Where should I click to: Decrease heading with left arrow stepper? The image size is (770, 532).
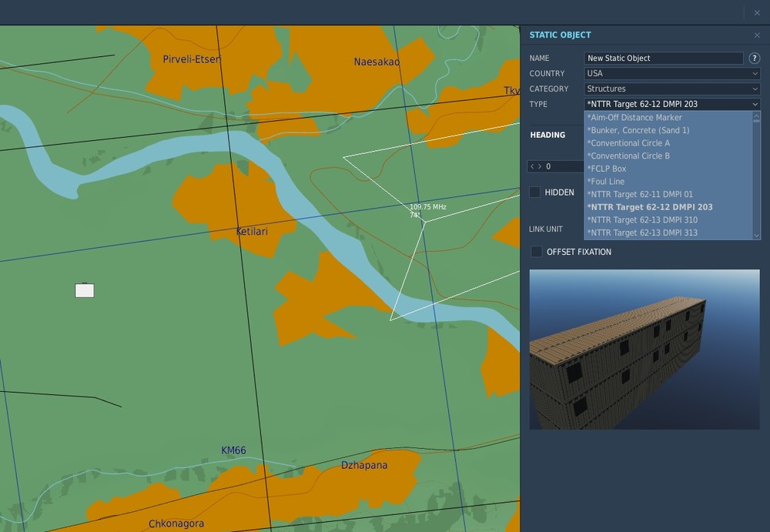tap(532, 166)
